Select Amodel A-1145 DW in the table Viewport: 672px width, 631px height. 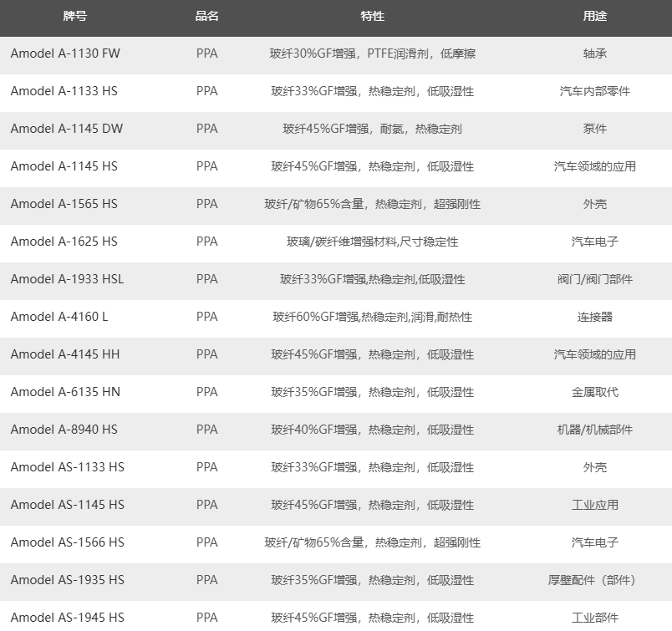coord(66,129)
